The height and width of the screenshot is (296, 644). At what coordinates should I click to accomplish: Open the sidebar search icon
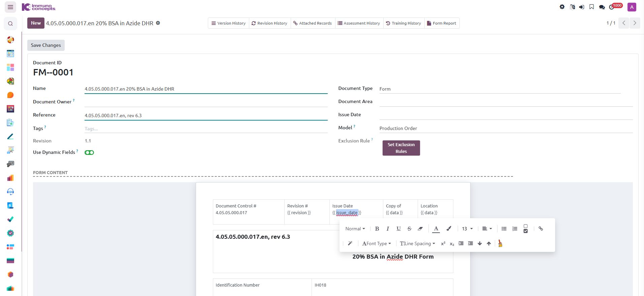pyautogui.click(x=10, y=24)
